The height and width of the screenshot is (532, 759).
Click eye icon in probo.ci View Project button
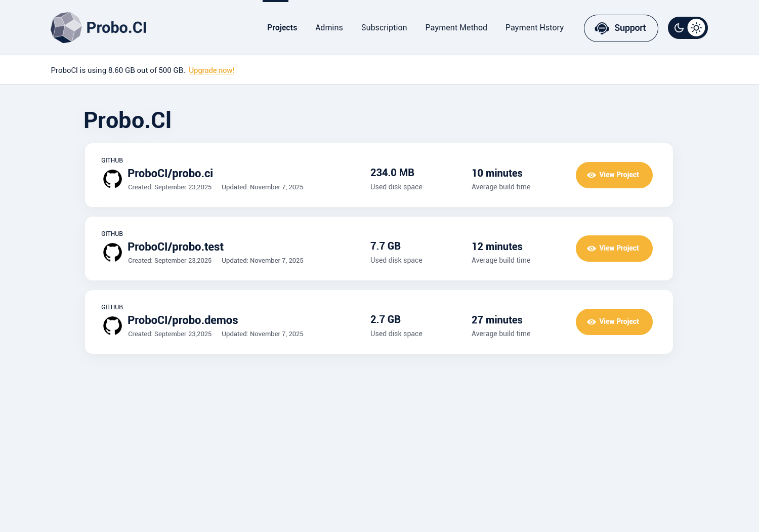coord(592,175)
